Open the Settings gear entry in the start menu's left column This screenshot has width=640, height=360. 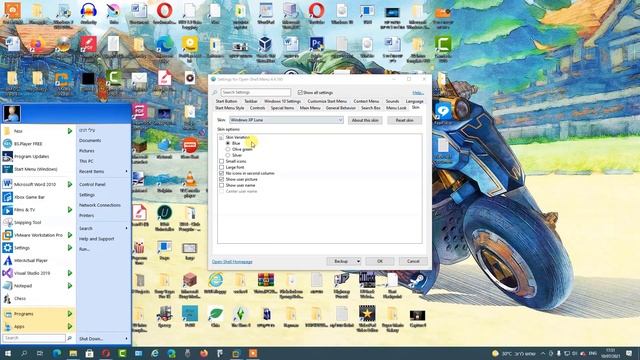(38, 248)
